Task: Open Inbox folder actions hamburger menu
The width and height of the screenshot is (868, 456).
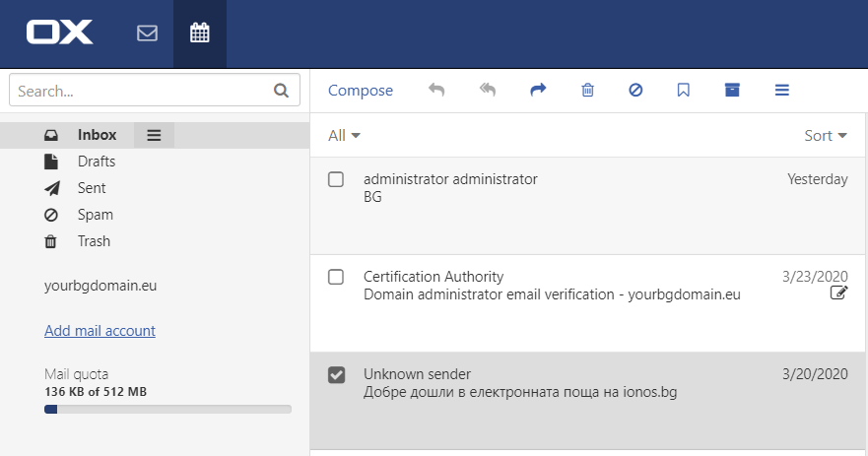Action: (154, 135)
